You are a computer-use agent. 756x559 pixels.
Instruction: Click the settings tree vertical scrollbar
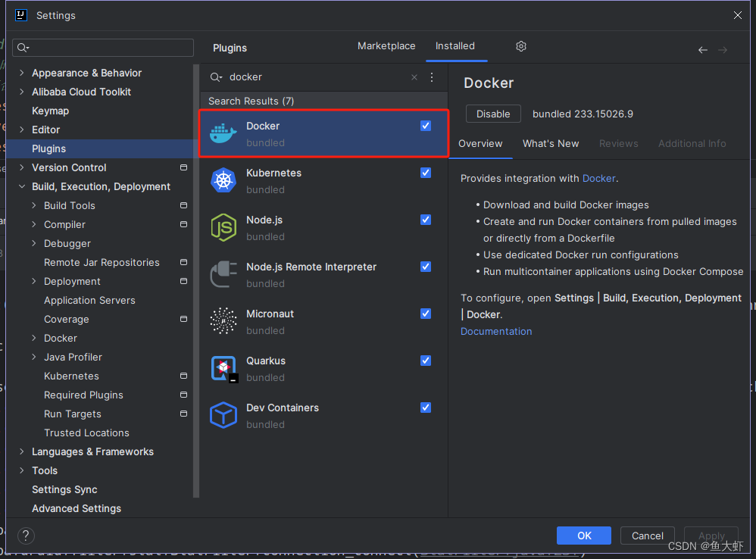196,281
